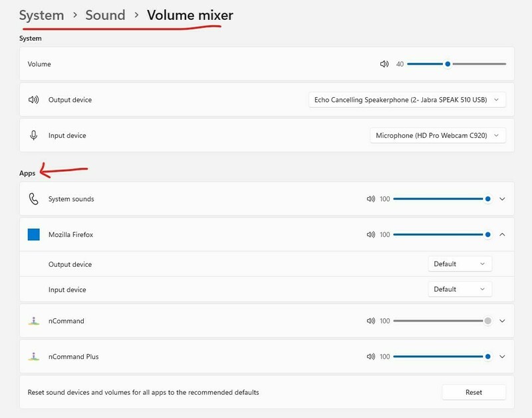Mute nCommand speaker icon
This screenshot has height=418, width=532.
tap(371, 321)
